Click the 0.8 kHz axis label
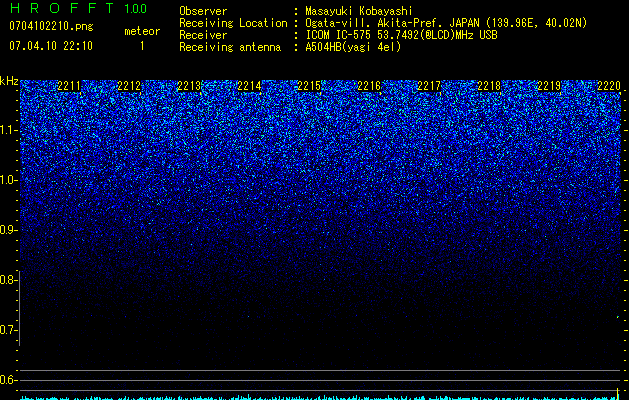 9,280
